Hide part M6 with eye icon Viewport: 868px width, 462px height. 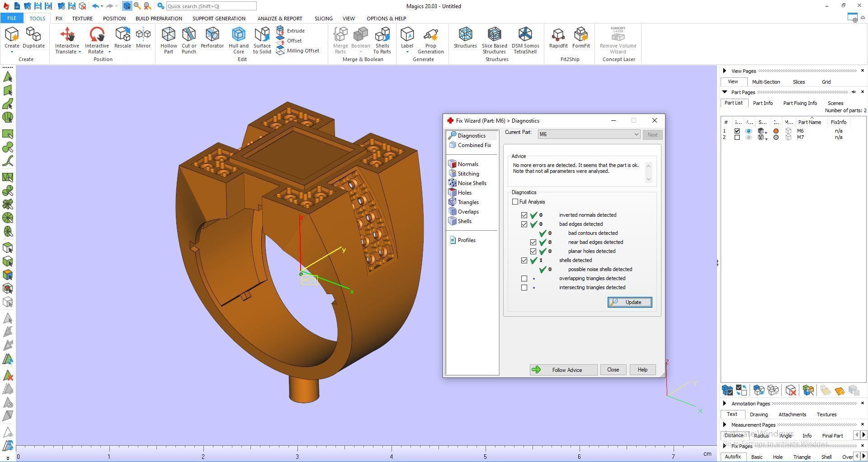(749, 131)
